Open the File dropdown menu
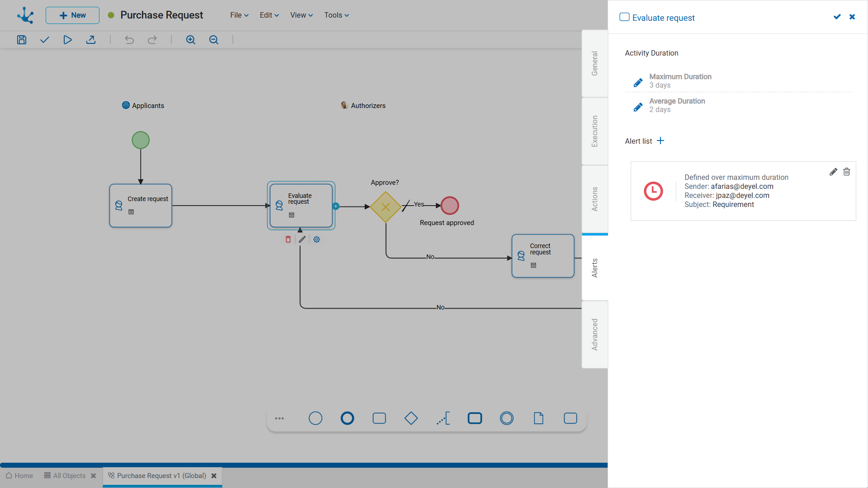The height and width of the screenshot is (488, 868). 239,15
